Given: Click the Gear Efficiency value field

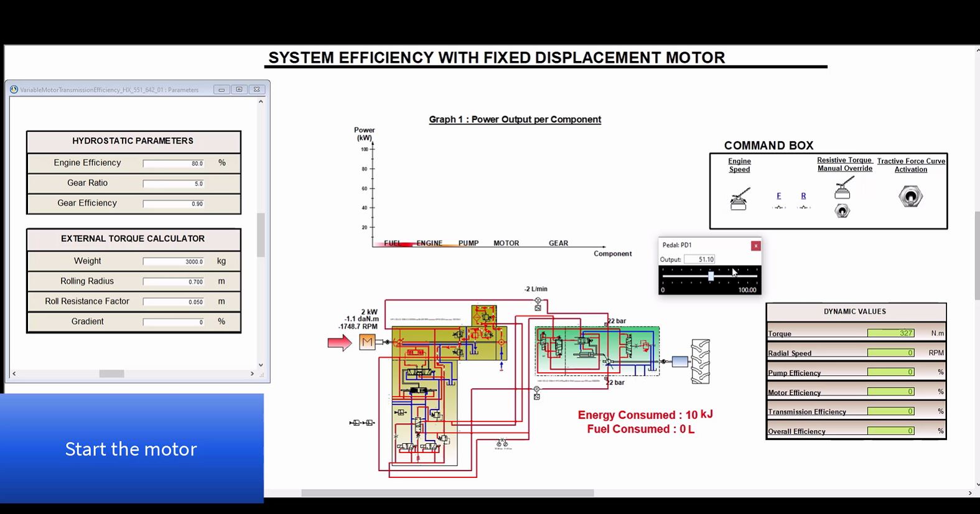Looking at the screenshot, I should [x=174, y=203].
